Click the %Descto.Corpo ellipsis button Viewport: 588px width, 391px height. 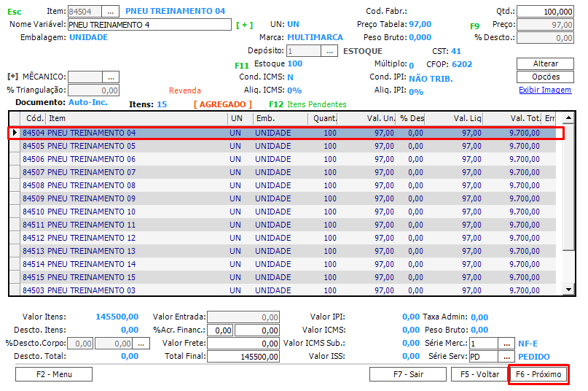tap(141, 344)
